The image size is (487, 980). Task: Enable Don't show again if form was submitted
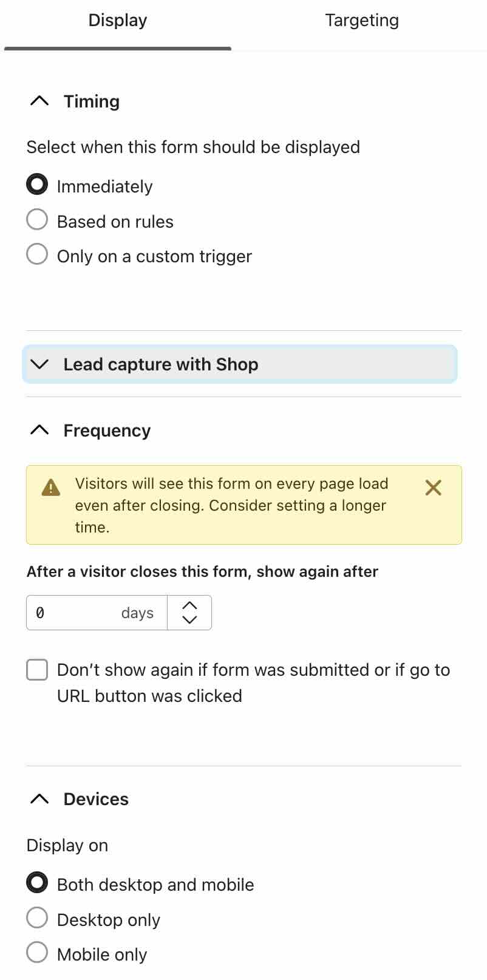37,669
